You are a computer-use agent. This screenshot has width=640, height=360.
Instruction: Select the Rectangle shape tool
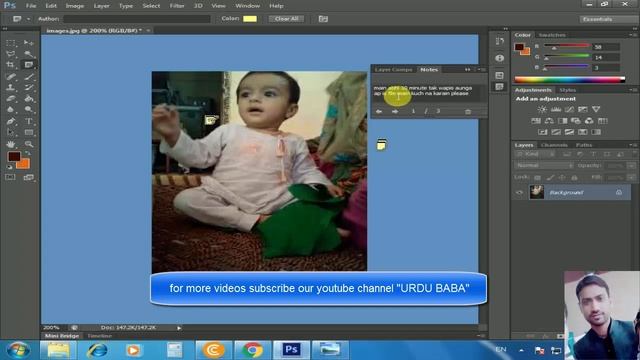(x=29, y=132)
